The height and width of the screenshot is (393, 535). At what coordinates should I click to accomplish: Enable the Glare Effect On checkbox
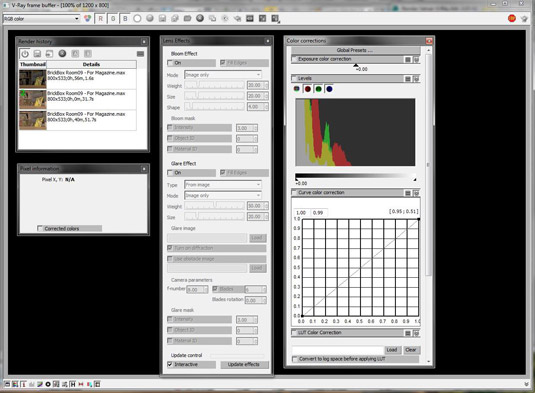170,173
